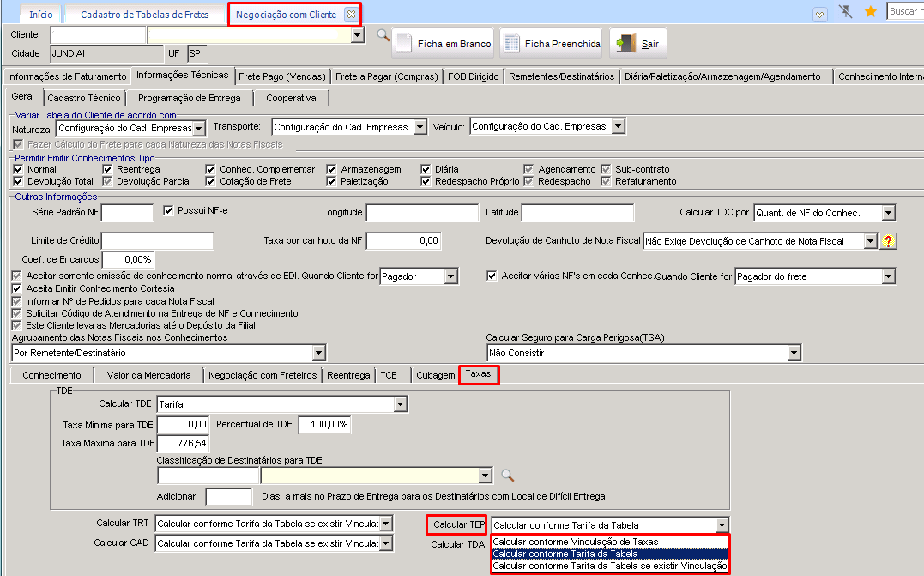Click the pin icon in top bar
This screenshot has height=576, width=924.
click(846, 12)
